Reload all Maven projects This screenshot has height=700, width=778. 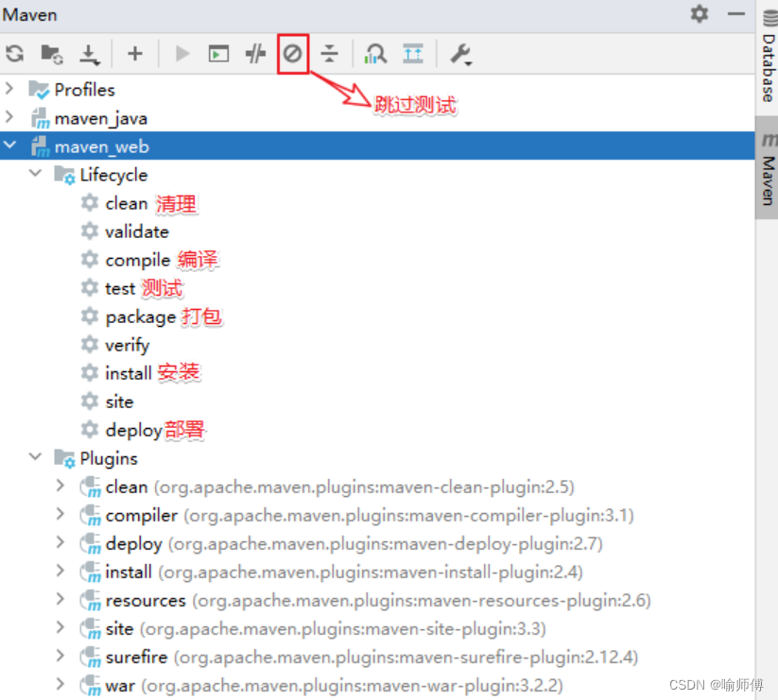point(15,54)
